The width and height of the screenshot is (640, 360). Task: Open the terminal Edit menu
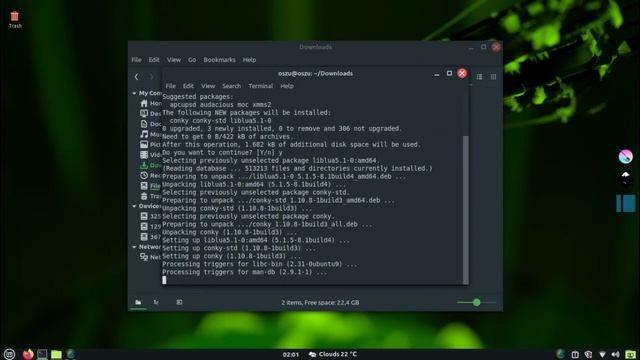[188, 86]
